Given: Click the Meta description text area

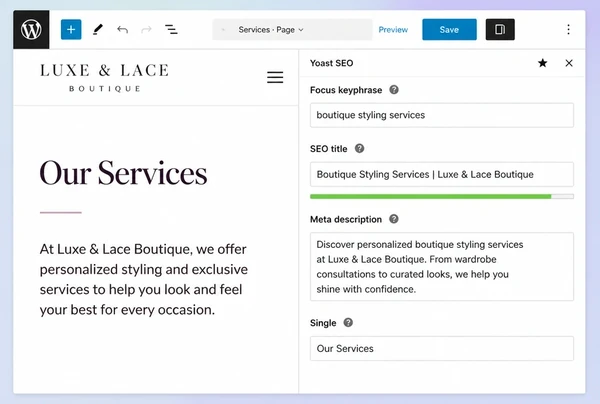Looking at the screenshot, I should coord(442,267).
